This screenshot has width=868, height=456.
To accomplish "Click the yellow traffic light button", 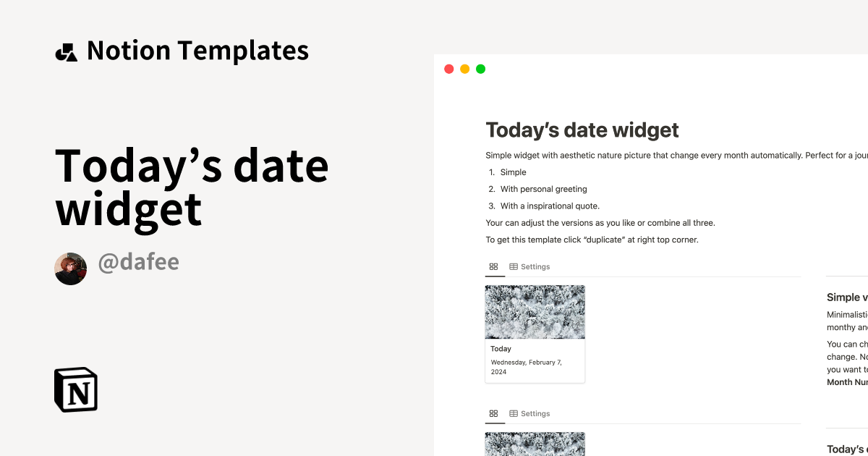I will (464, 69).
